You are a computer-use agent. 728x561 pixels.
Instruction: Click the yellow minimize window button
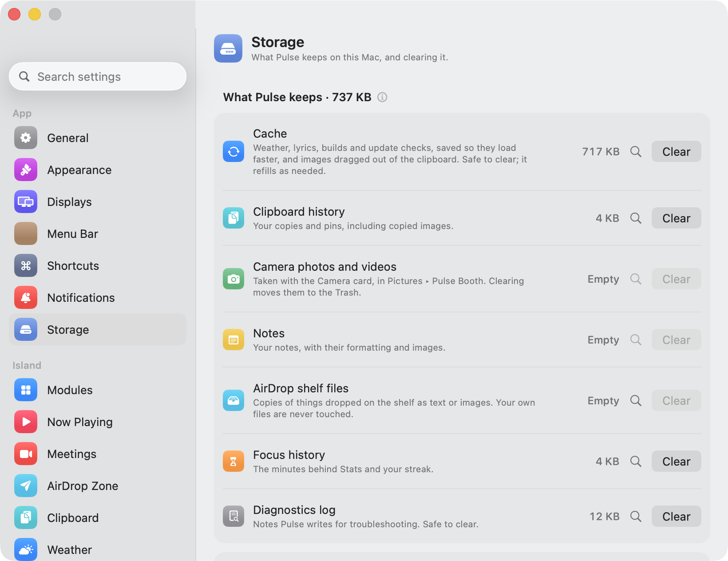point(35,14)
